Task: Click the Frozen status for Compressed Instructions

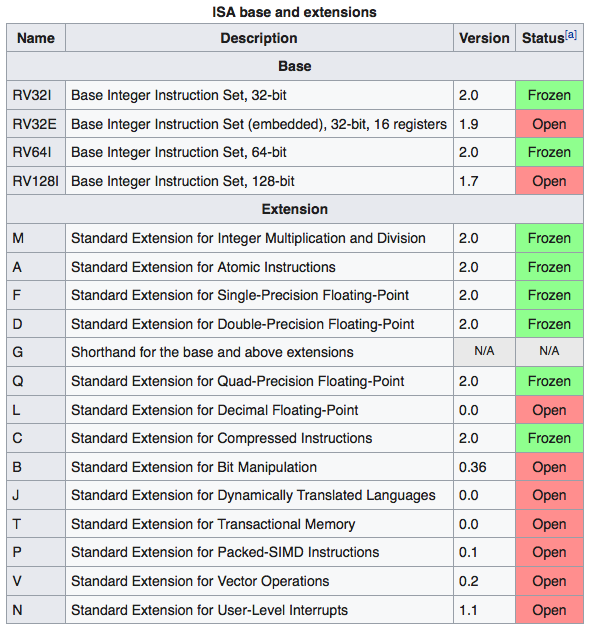Action: (549, 438)
